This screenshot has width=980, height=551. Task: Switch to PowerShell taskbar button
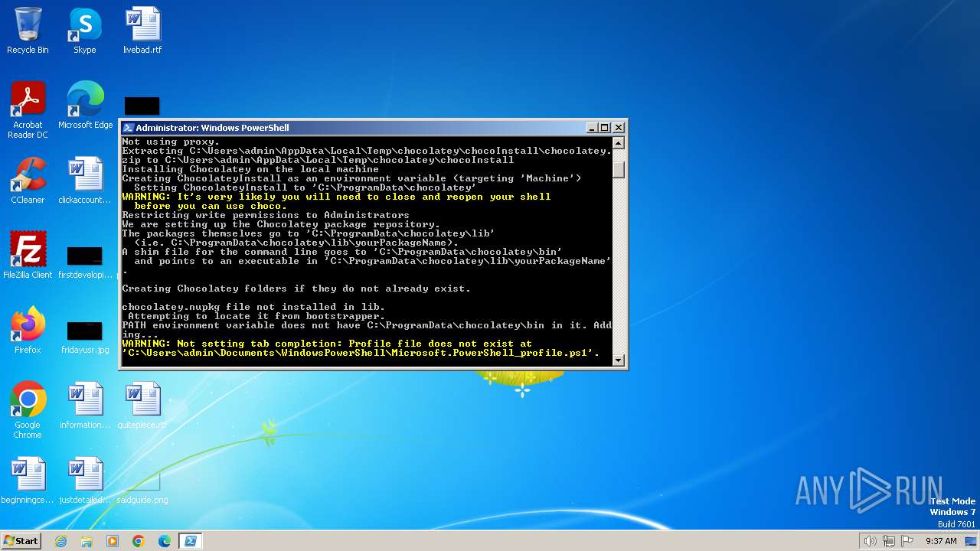[x=191, y=541]
